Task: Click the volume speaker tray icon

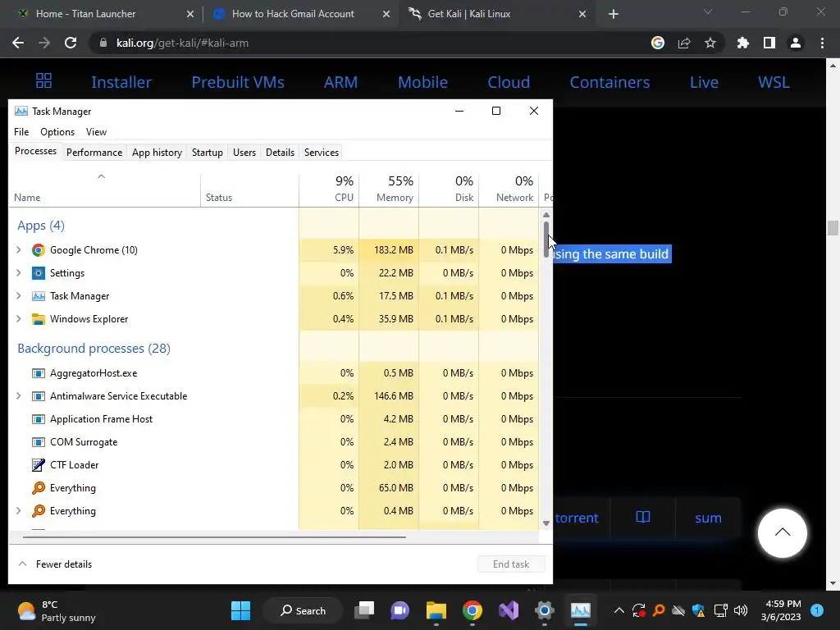Action: [x=741, y=610]
